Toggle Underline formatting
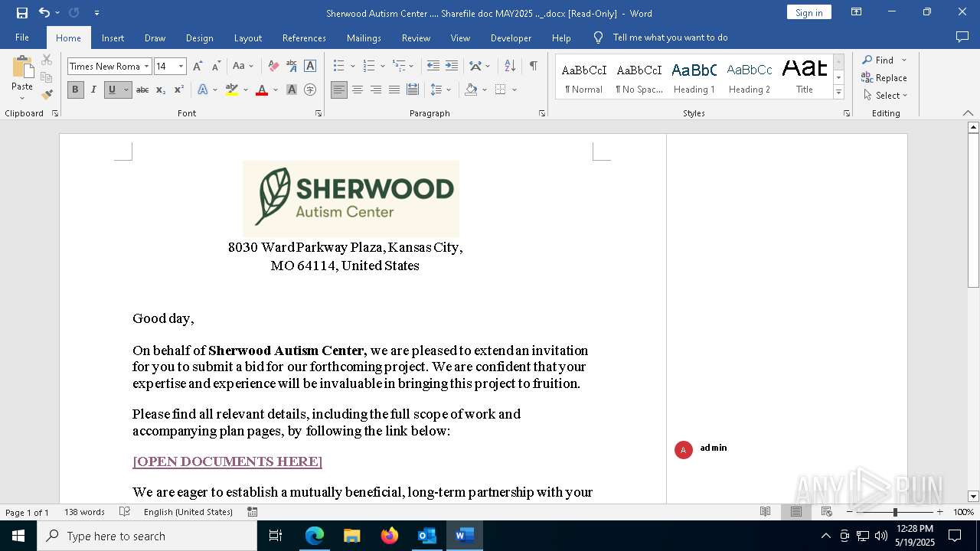Screen dimensions: 980x551 click(112, 90)
